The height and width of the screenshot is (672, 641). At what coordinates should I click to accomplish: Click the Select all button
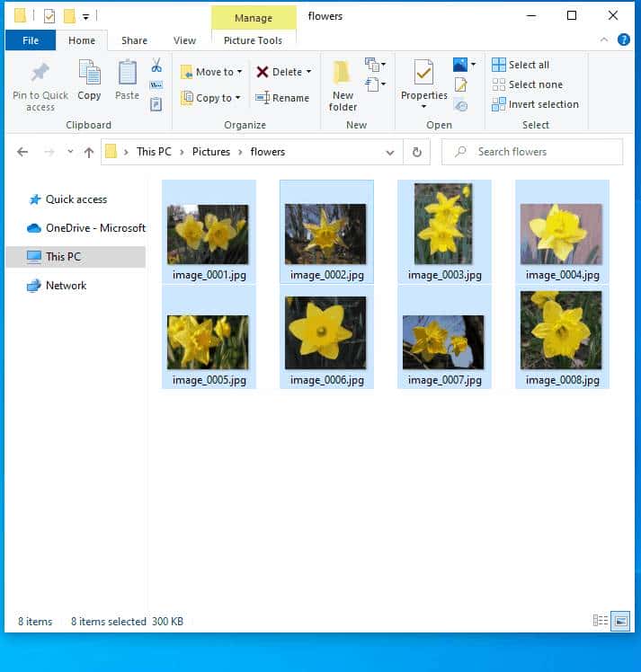point(521,65)
